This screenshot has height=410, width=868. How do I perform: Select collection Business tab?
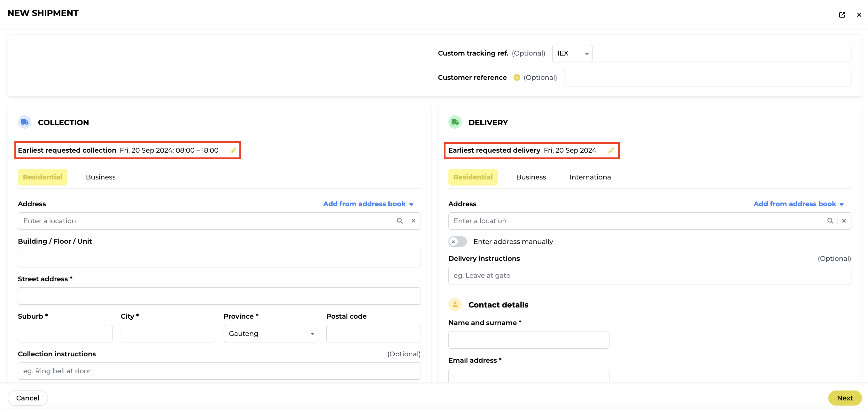pos(100,177)
